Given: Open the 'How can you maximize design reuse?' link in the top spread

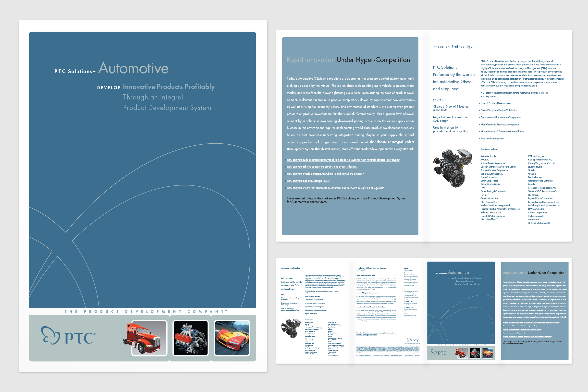Looking at the screenshot, I should [x=308, y=181].
